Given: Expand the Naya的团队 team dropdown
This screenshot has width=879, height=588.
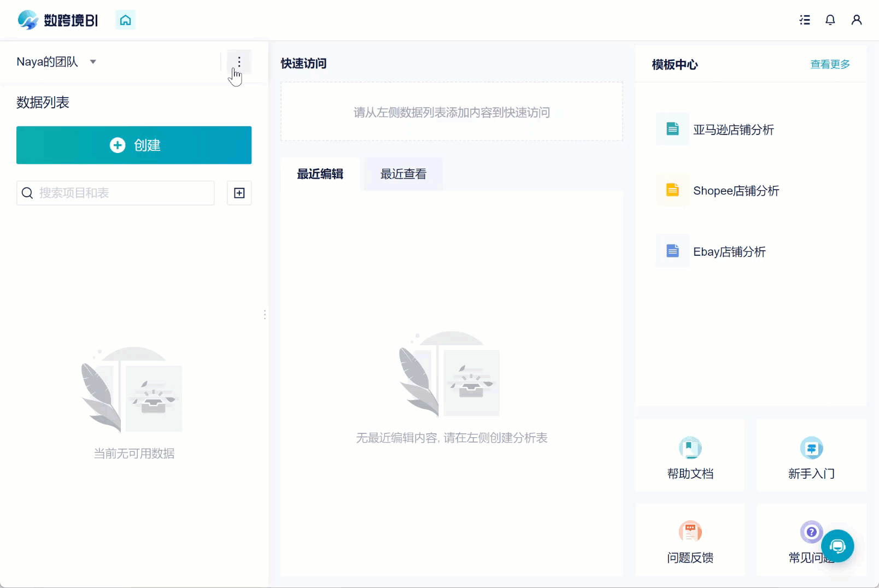Looking at the screenshot, I should click(93, 62).
